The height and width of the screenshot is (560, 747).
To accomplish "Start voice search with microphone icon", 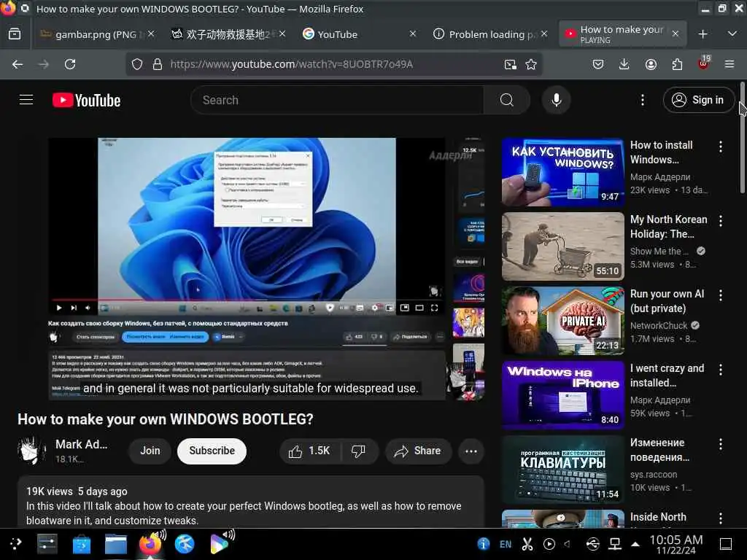I will coord(556,100).
